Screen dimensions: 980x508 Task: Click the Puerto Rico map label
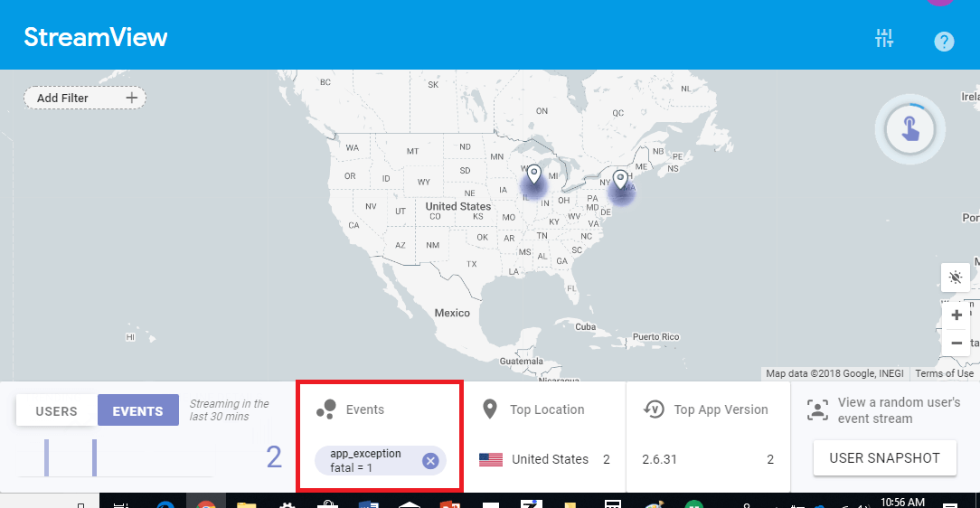[x=655, y=337]
